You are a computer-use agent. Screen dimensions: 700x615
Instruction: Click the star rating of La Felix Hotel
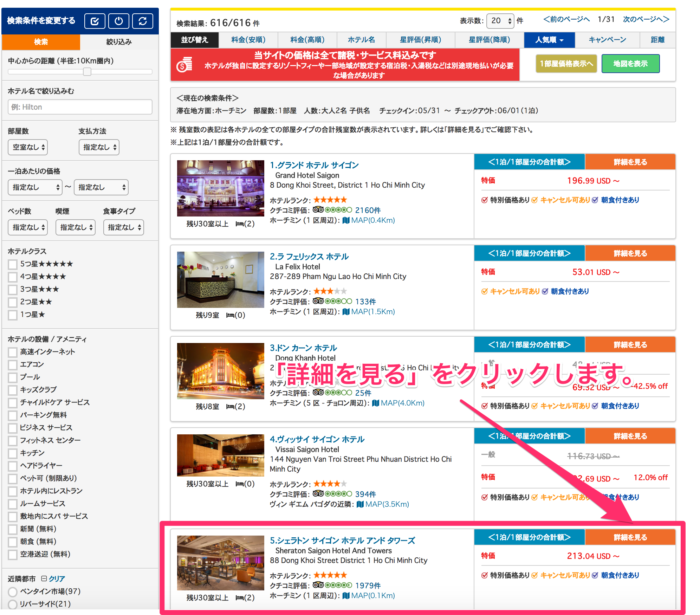pos(330,291)
